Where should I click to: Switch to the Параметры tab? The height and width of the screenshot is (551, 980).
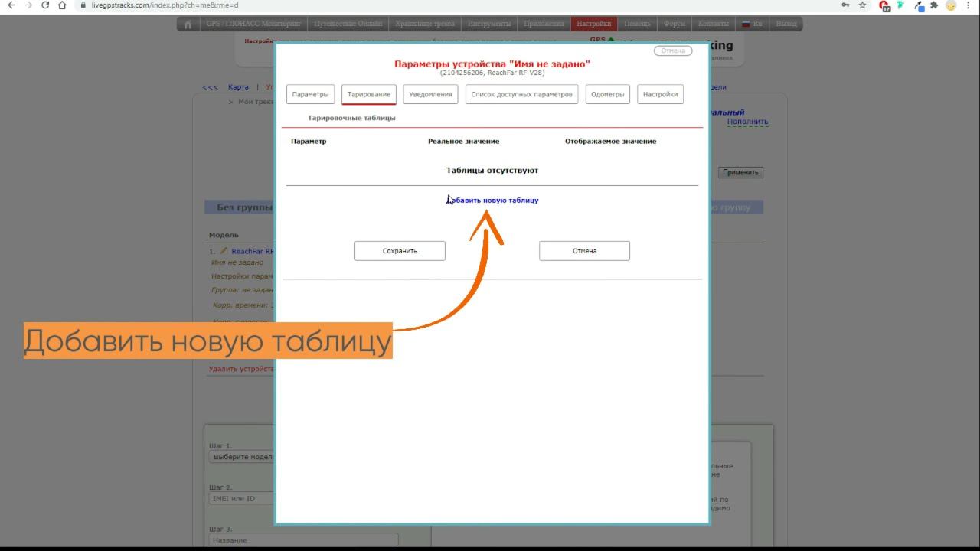pyautogui.click(x=310, y=94)
